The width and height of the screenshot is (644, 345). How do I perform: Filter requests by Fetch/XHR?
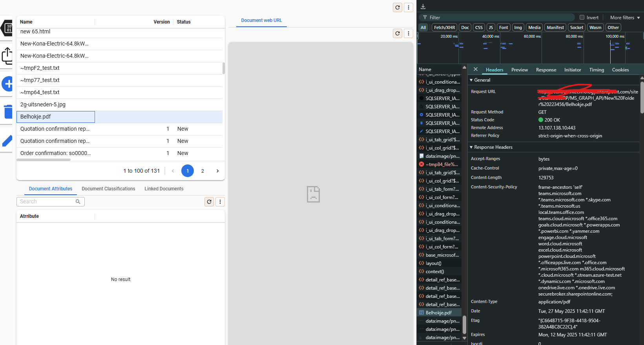point(445,27)
